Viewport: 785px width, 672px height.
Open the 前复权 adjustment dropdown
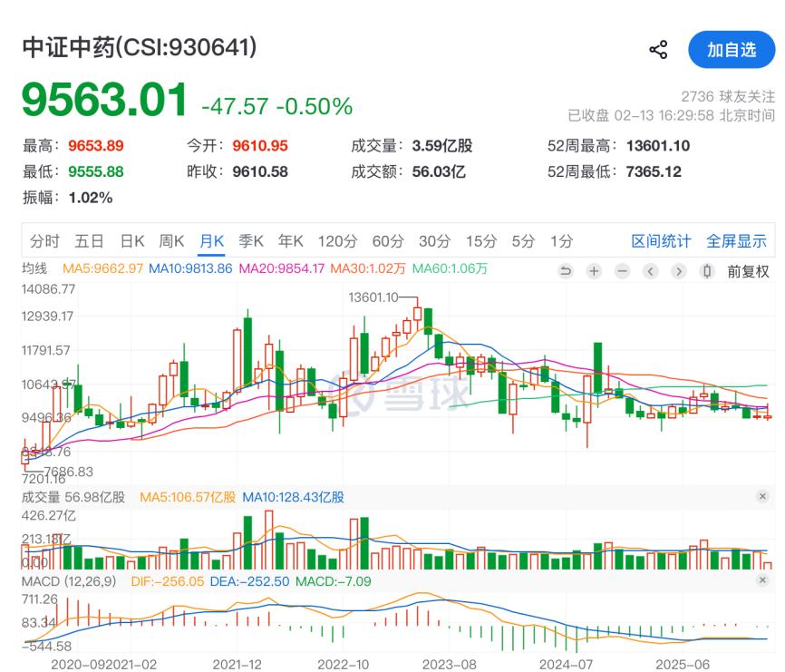748,271
